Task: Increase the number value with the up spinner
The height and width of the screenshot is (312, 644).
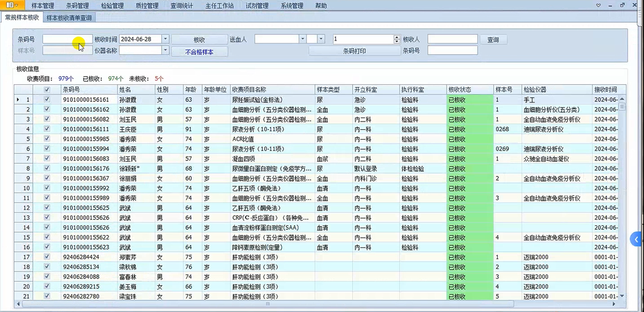Action: click(x=397, y=37)
